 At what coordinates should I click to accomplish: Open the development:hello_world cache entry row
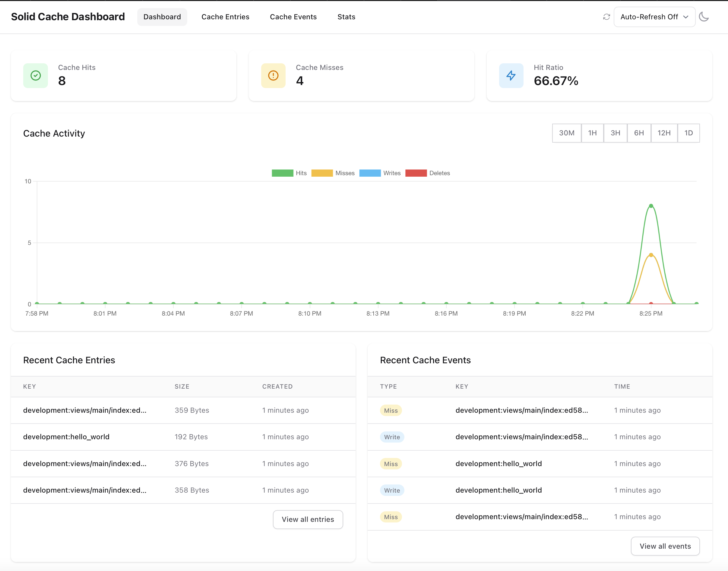pyautogui.click(x=66, y=437)
